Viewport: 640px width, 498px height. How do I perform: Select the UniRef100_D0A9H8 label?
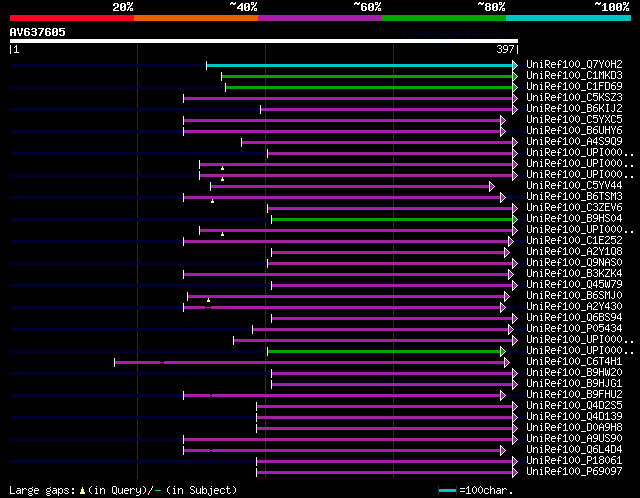(574, 428)
